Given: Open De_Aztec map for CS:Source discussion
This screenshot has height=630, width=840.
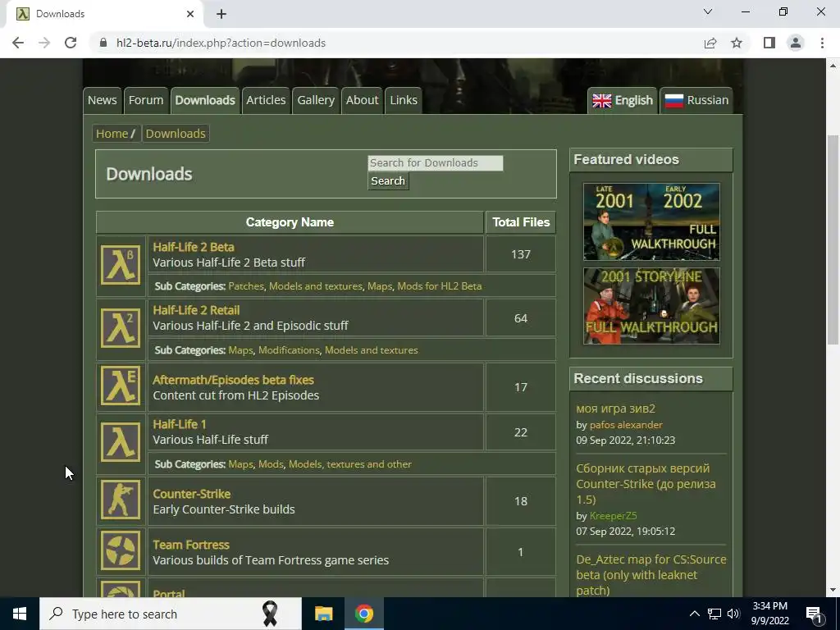Looking at the screenshot, I should point(651,575).
